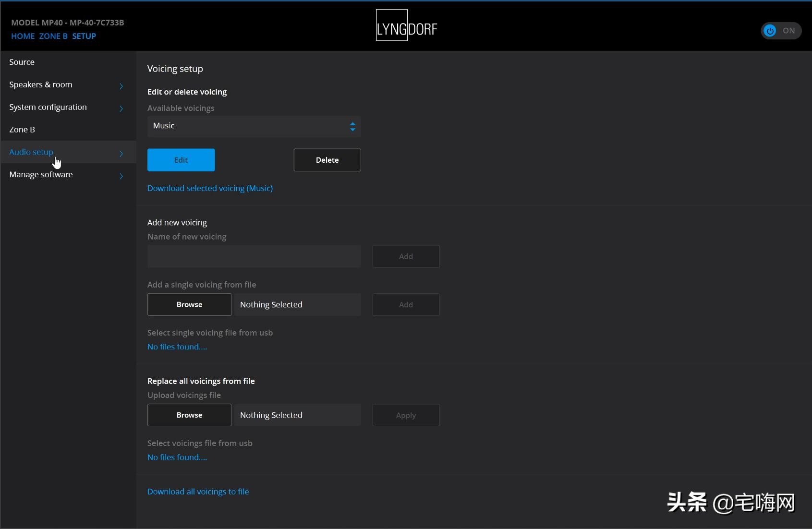This screenshot has height=529, width=812.
Task: Go to HOME in the breadcrumb
Action: 23,36
